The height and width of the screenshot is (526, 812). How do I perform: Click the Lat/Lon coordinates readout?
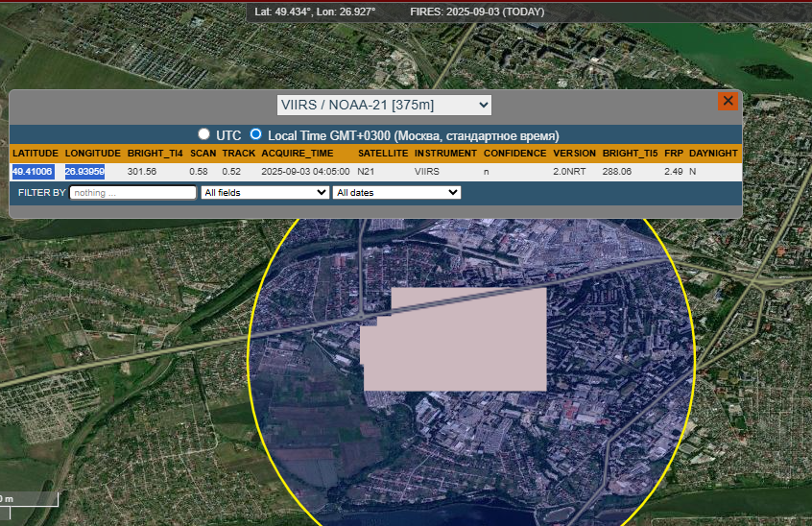(x=315, y=12)
